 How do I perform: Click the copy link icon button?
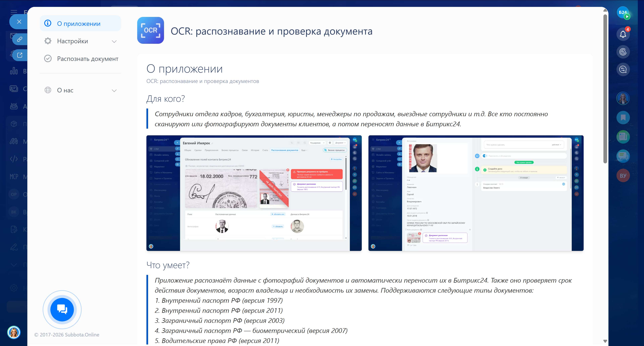point(19,39)
